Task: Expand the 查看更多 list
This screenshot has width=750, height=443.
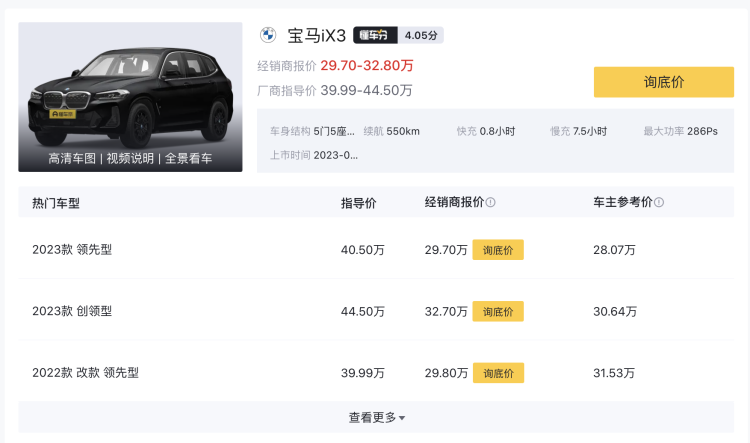Action: 376,417
